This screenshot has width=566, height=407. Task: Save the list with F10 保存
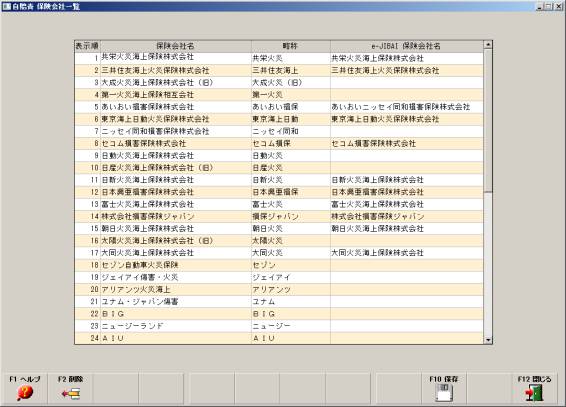444,388
